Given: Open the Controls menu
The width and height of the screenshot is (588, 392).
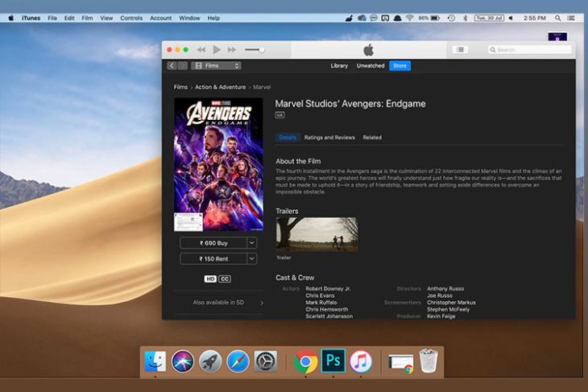Looking at the screenshot, I should [x=131, y=18].
